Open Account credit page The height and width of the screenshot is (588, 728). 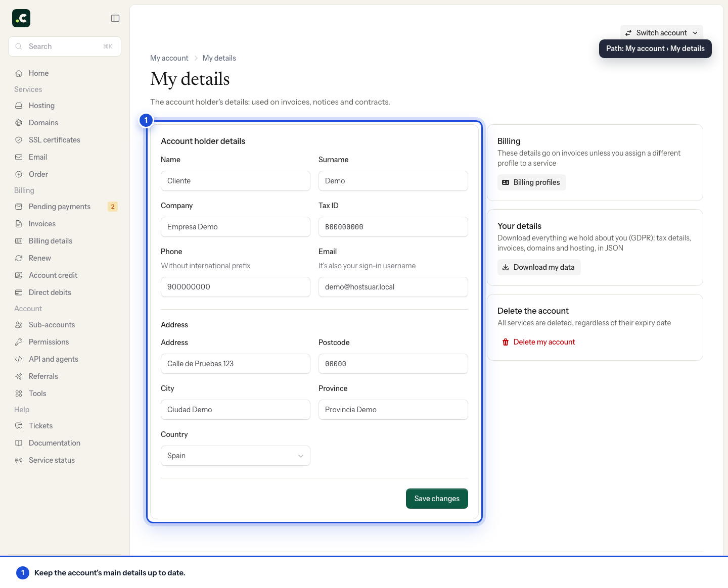[65, 275]
